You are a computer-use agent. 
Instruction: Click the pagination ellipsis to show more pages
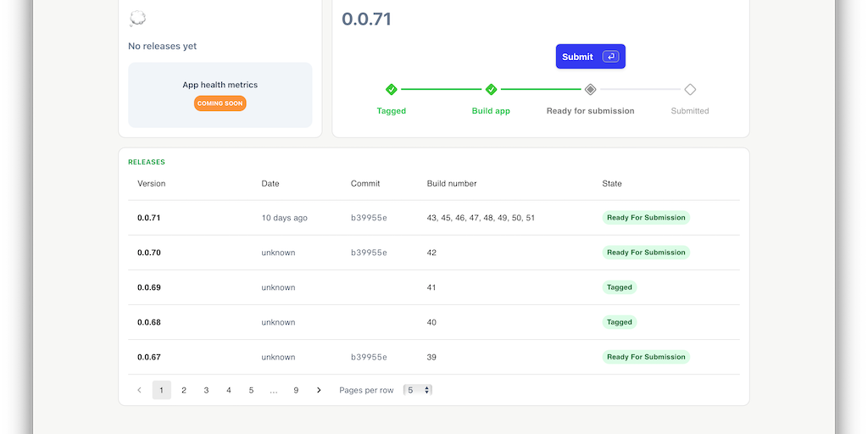click(274, 390)
